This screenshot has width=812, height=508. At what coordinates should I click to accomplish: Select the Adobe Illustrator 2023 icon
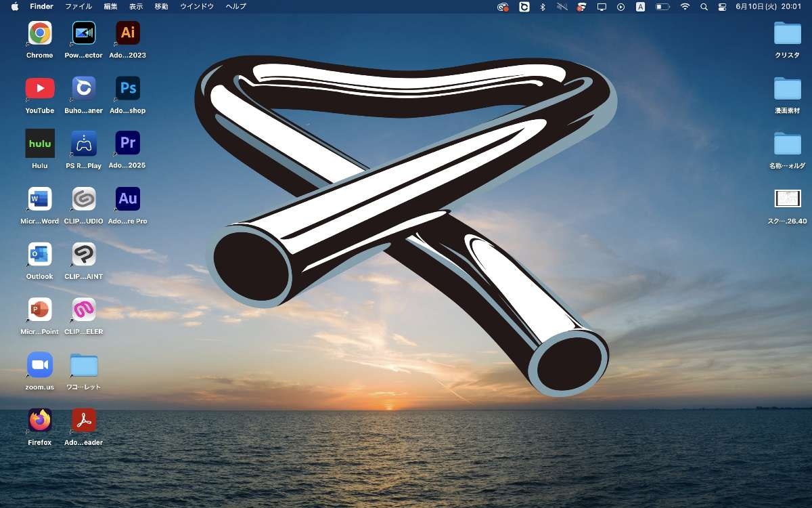click(x=127, y=33)
